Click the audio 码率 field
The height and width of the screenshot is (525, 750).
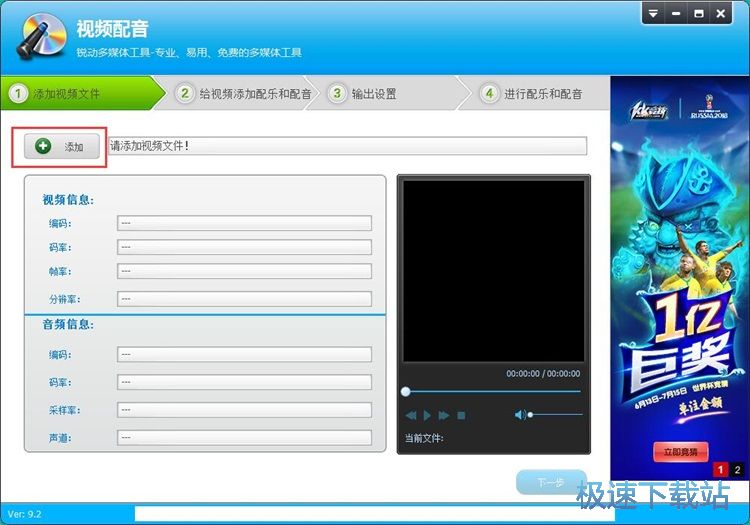(x=244, y=382)
